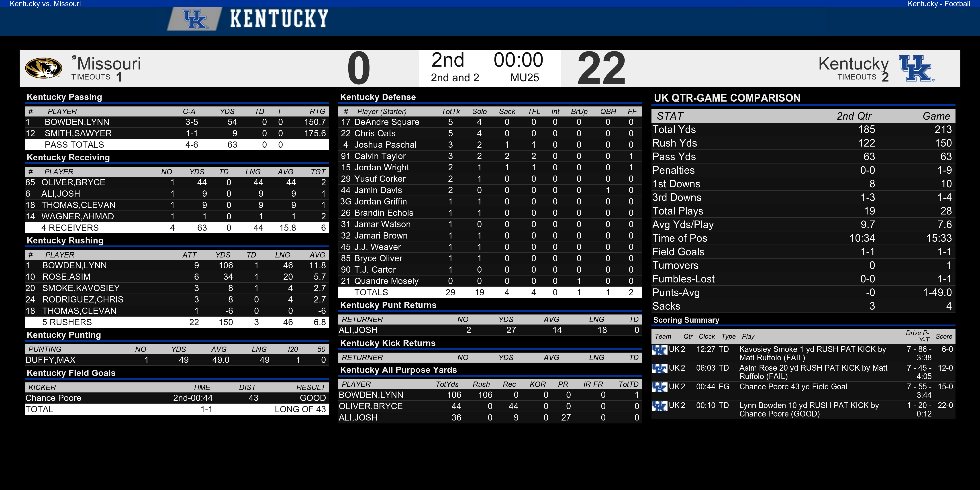
Task: Open the Kentucky - Football label
Action: tap(939, 4)
